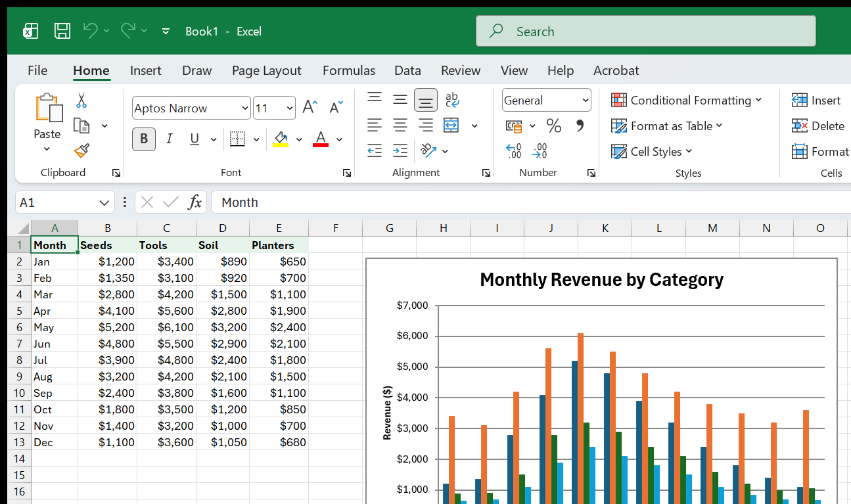Expand Paste options arrow
Image resolution: width=851 pixels, height=504 pixels.
[x=47, y=149]
